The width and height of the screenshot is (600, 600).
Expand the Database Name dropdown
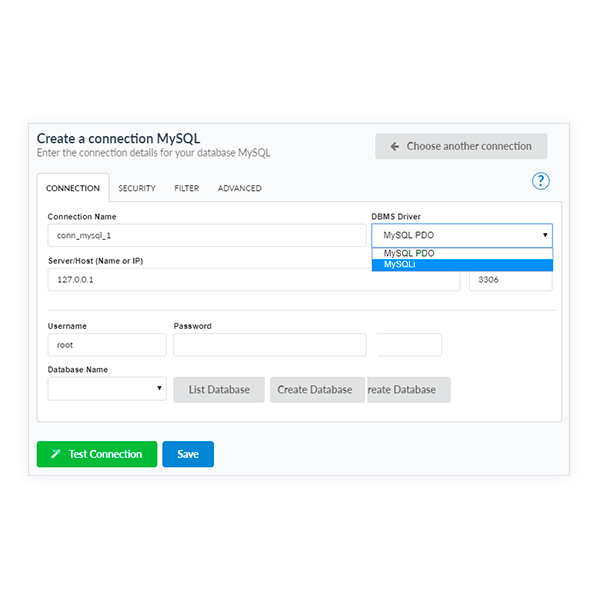(x=106, y=389)
